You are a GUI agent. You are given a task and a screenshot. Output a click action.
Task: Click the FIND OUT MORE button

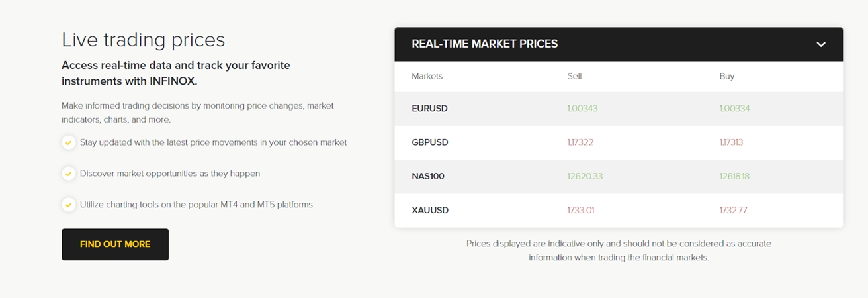[x=115, y=244]
